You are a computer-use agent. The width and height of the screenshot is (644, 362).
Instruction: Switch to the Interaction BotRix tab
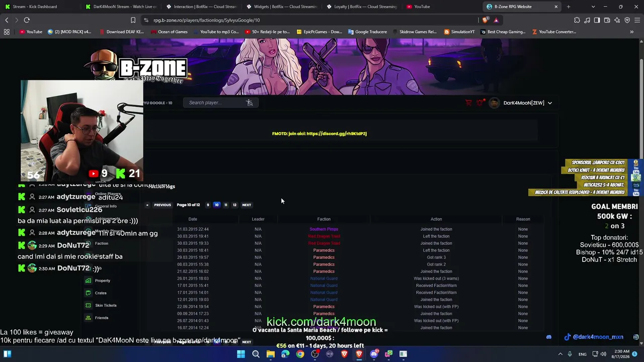(201, 7)
